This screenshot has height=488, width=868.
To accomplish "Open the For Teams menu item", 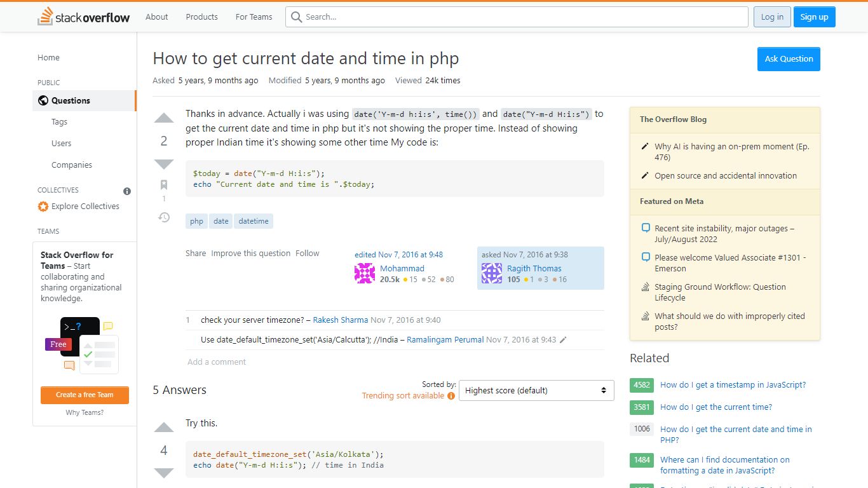I will [254, 17].
